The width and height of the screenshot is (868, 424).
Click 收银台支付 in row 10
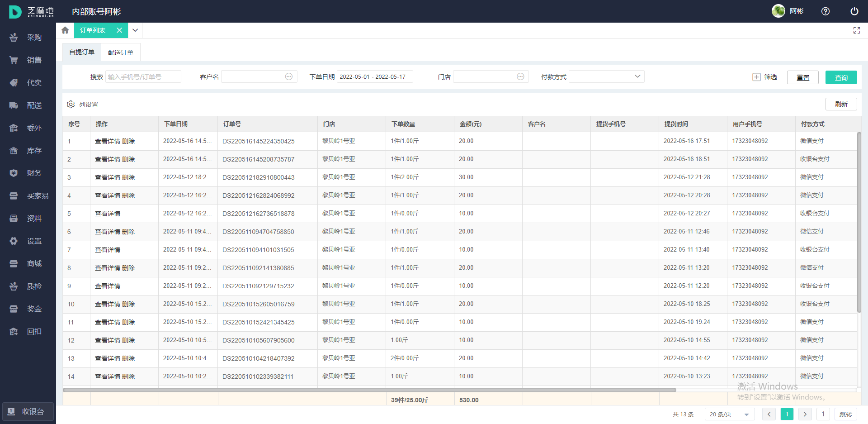point(815,304)
